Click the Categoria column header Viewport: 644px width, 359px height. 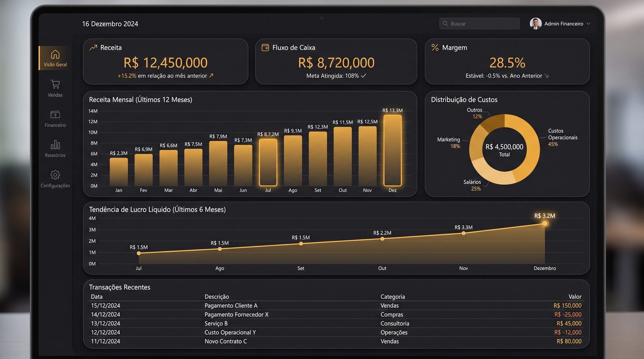tap(393, 297)
